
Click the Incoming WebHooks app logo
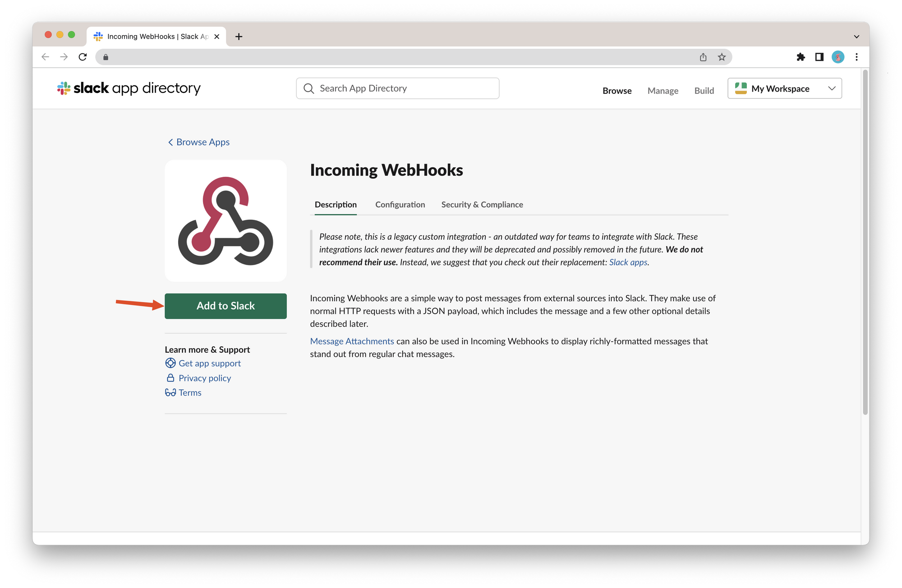coord(225,220)
